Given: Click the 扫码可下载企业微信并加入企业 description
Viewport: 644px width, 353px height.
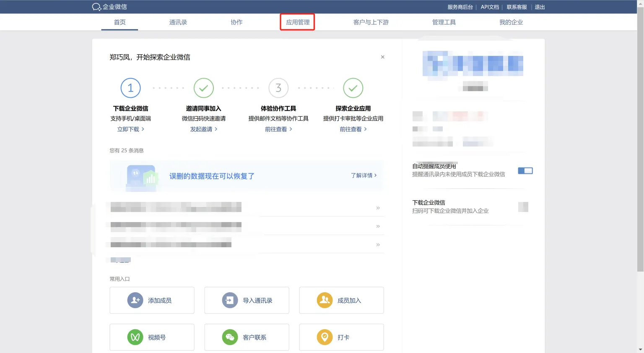Looking at the screenshot, I should click(450, 211).
